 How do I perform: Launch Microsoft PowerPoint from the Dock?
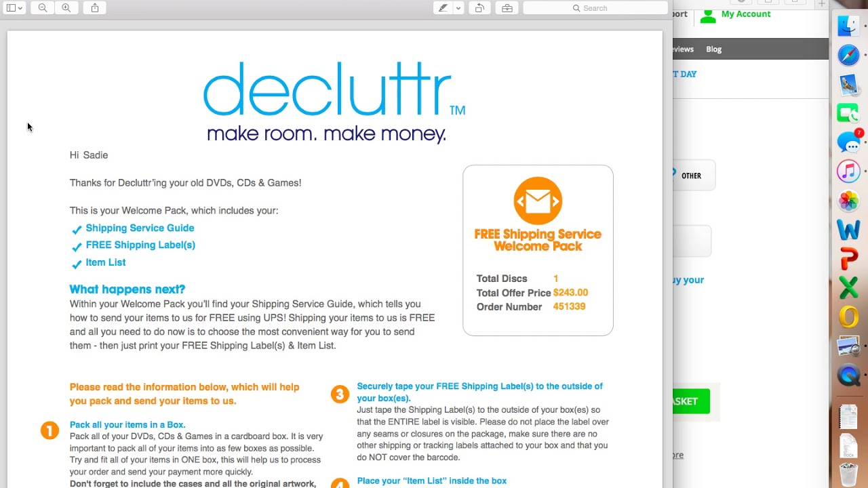[848, 259]
